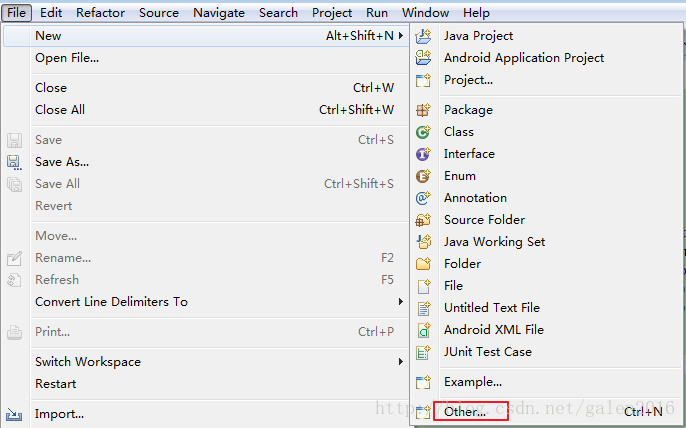686x428 pixels.
Task: Click the Untitled Text File icon
Action: click(423, 308)
